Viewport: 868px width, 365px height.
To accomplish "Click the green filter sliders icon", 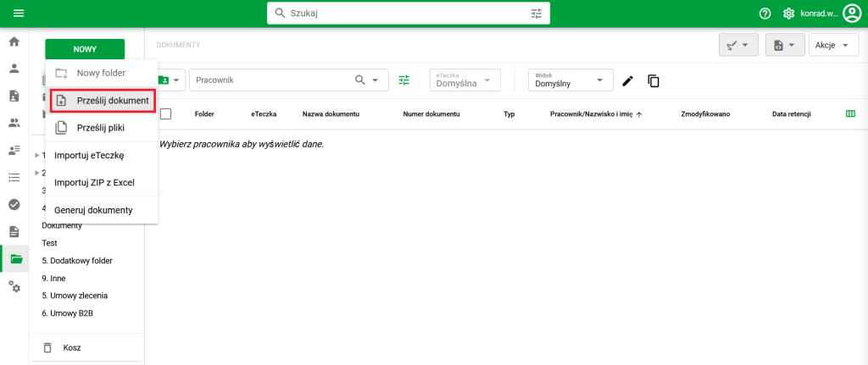I will pos(404,80).
